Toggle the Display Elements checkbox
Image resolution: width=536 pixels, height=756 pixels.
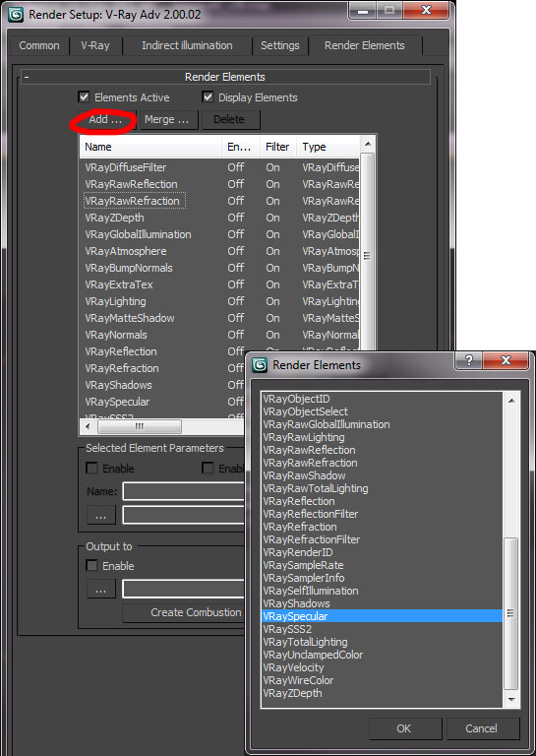[x=208, y=96]
